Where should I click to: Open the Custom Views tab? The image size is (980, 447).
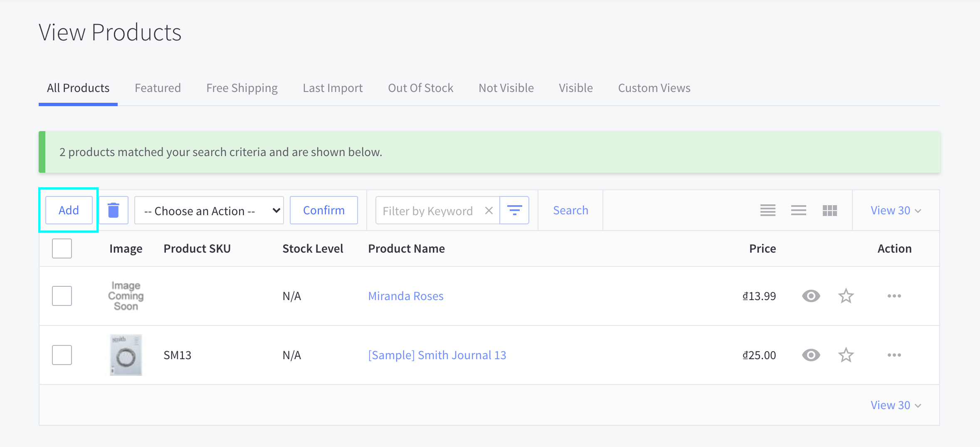[654, 88]
